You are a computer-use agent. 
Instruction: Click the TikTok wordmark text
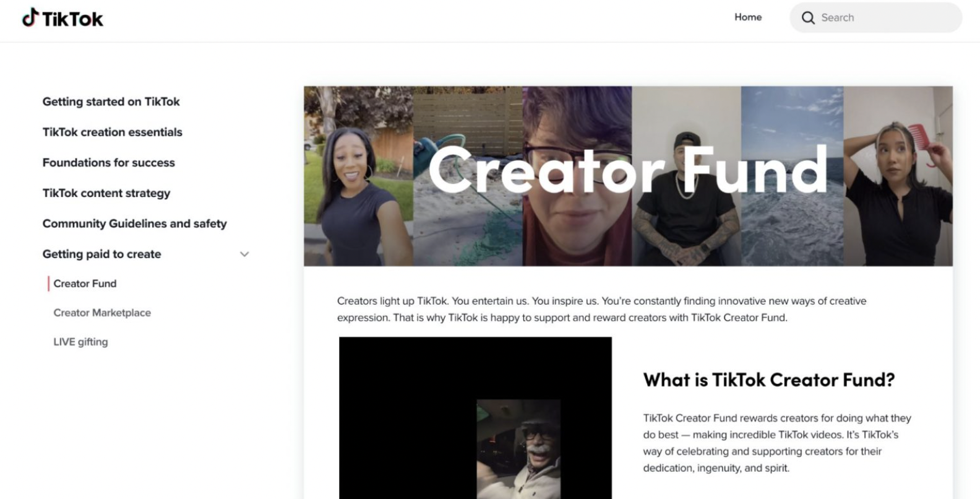[73, 19]
